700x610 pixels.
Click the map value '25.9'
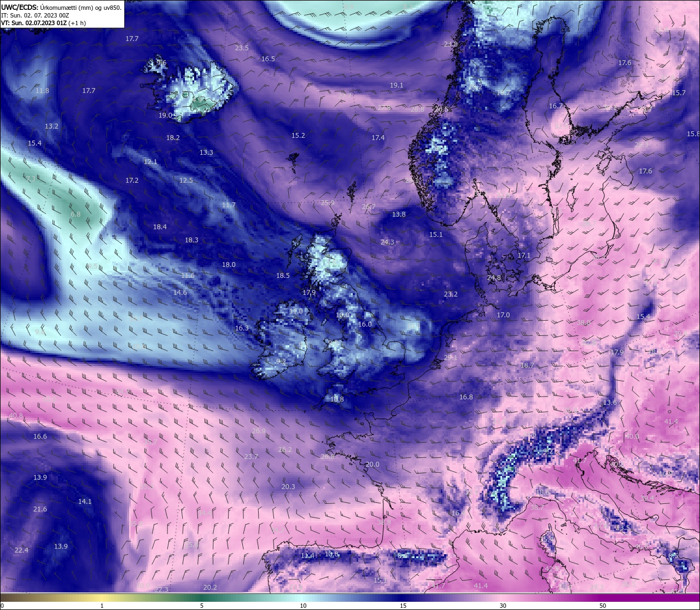point(328,203)
